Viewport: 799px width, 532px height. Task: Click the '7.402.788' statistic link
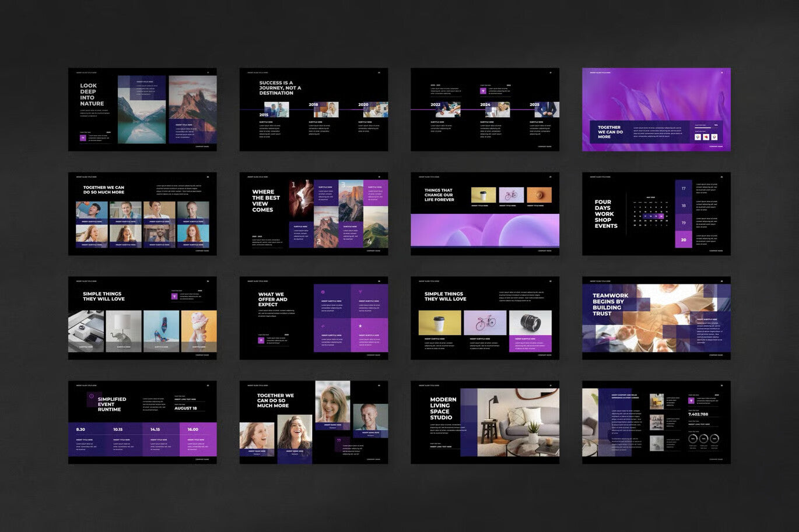pos(698,414)
